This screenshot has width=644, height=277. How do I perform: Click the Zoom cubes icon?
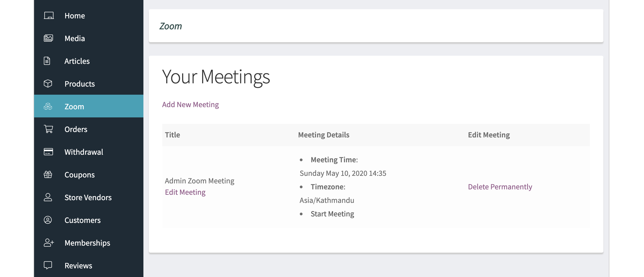[48, 106]
